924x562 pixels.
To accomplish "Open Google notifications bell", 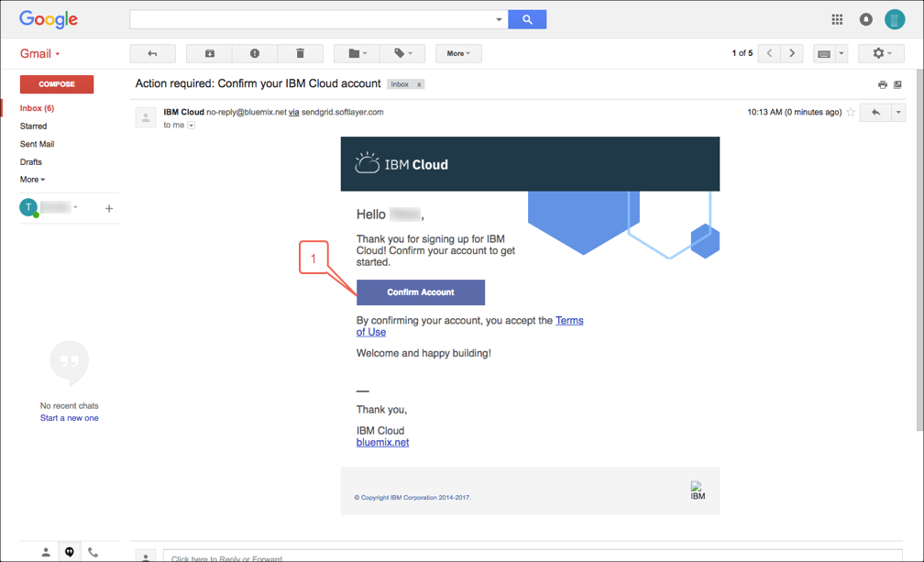I will click(x=865, y=19).
